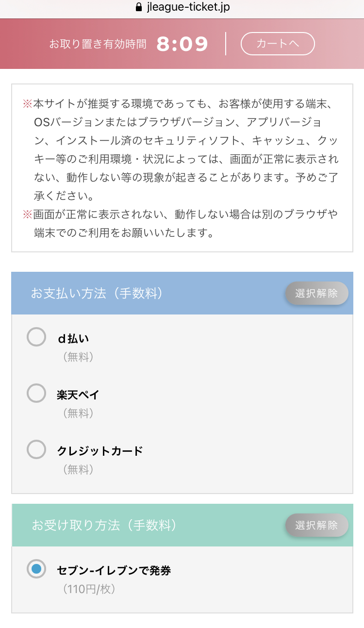Select the 楽天ペイ radio button
Viewport: 364px width, 628px height.
tap(36, 393)
